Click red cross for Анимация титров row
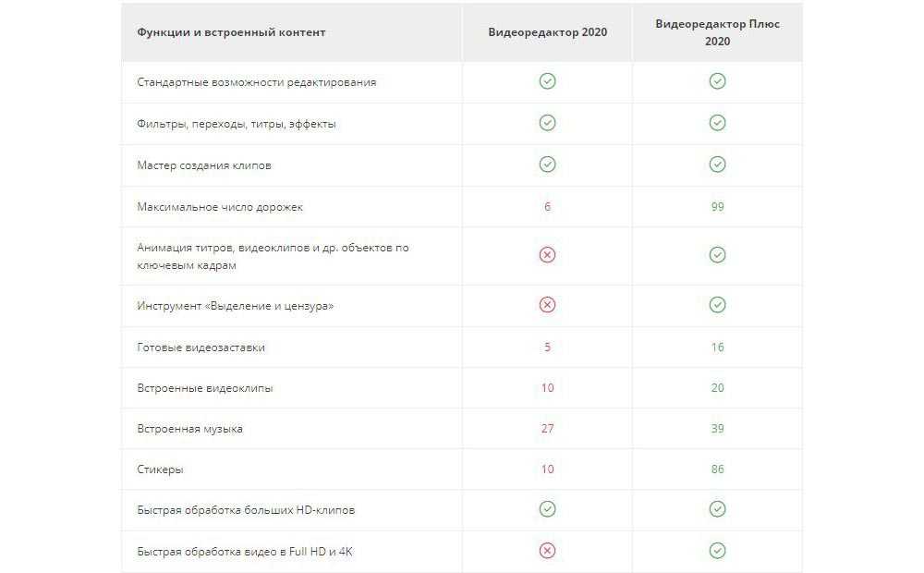This screenshot has width=924, height=573. click(547, 255)
